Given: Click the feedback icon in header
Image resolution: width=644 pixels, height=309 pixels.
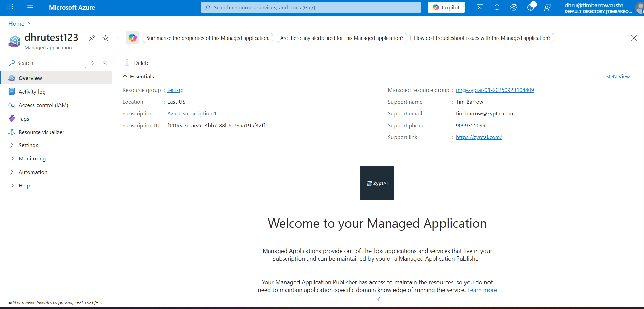Looking at the screenshot, I should point(548,7).
